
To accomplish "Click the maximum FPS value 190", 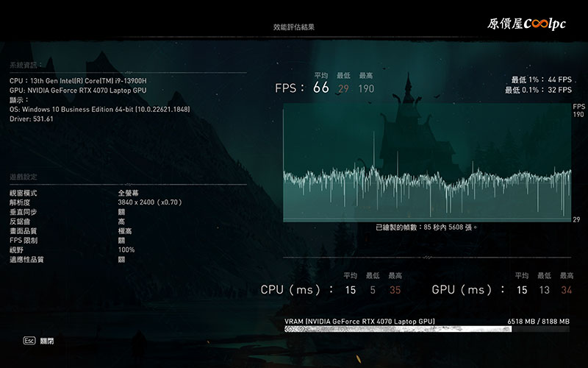I will tap(366, 88).
